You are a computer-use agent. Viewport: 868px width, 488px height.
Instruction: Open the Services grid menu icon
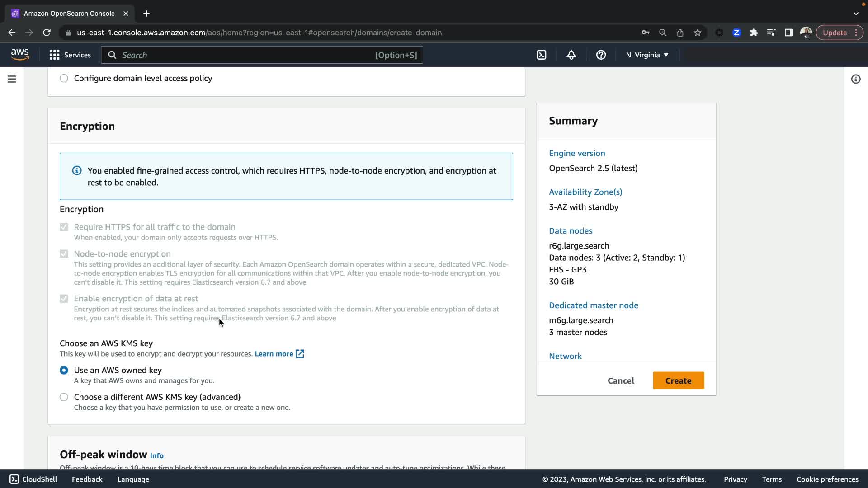55,55
